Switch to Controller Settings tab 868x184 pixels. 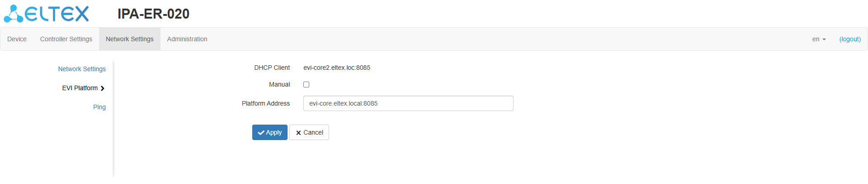[x=66, y=39]
